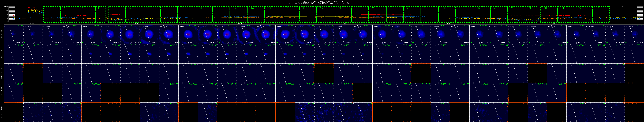Click the blue '0.1-17 MeV (-85)' legend entry
644x122 pixels.
tap(36, 13)
